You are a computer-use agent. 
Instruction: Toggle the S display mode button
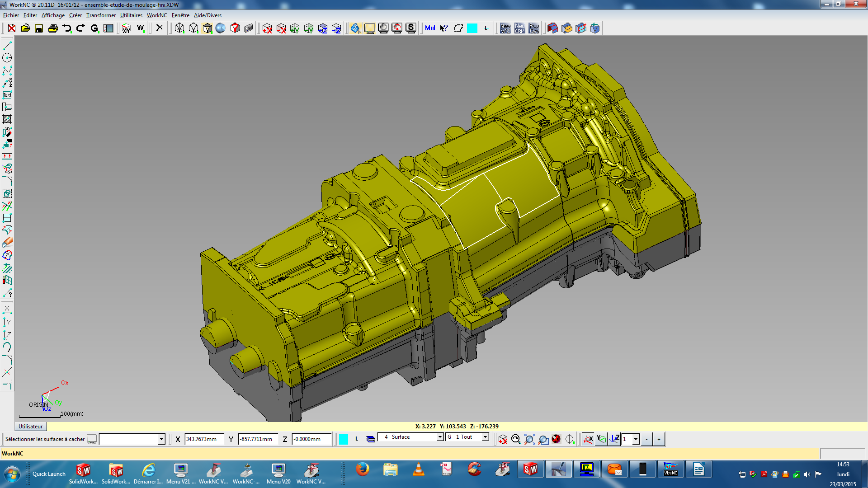[x=411, y=28]
